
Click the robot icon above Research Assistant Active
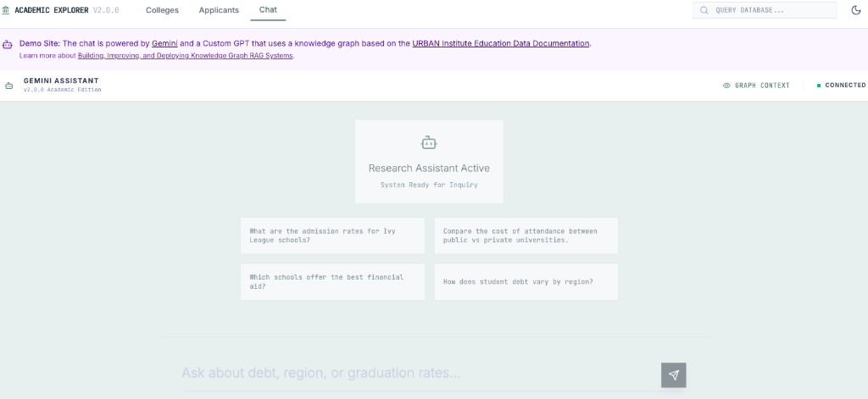click(x=429, y=143)
